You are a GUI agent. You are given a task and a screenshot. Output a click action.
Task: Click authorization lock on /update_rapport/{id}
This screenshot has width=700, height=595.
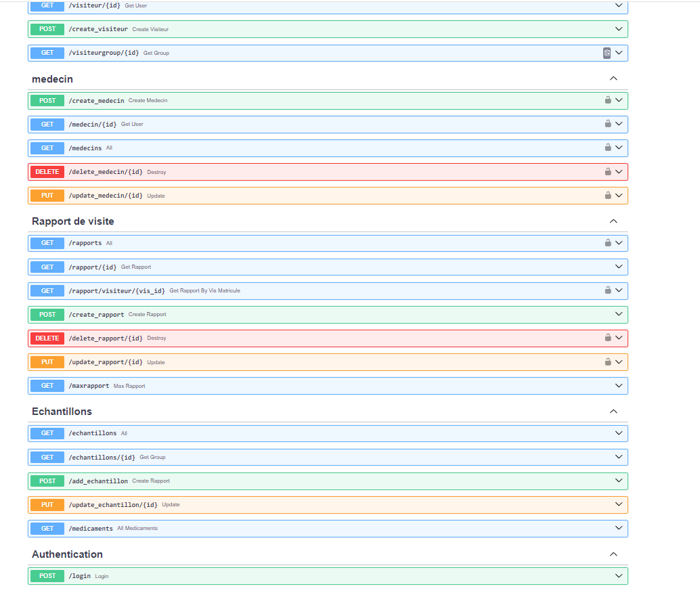pyautogui.click(x=608, y=362)
